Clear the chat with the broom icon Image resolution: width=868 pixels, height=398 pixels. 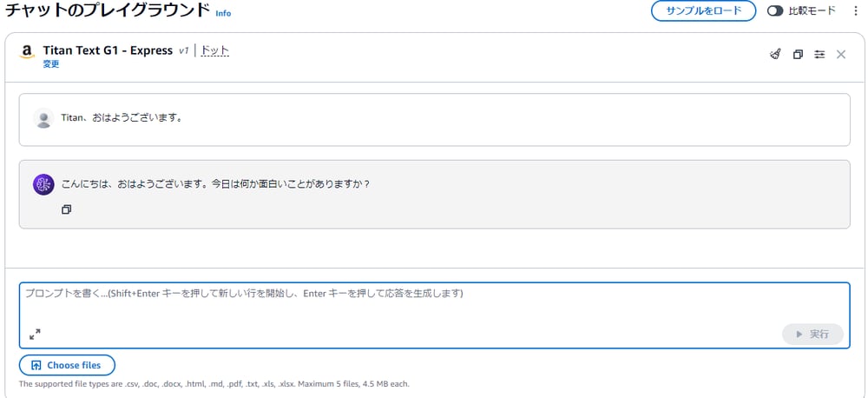click(775, 54)
